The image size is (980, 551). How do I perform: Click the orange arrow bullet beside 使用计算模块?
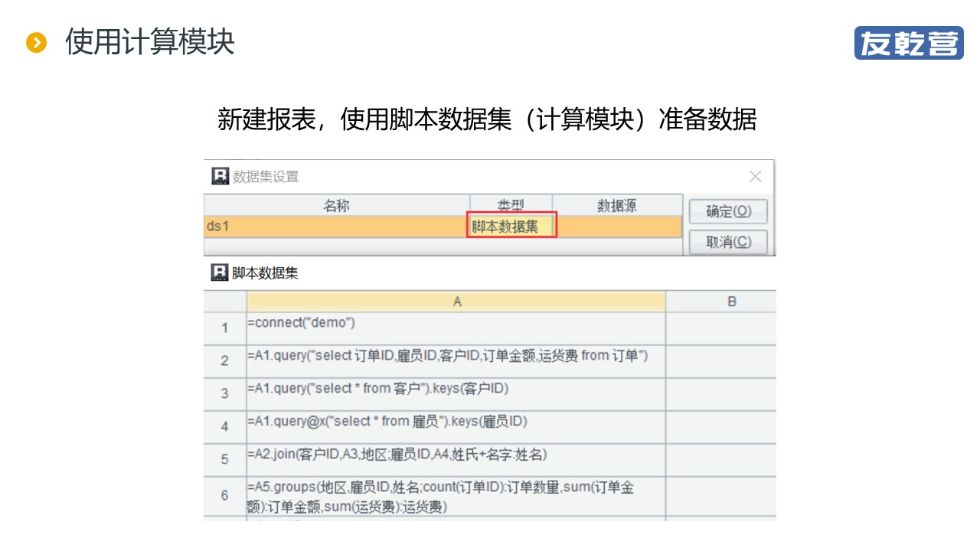click(36, 43)
